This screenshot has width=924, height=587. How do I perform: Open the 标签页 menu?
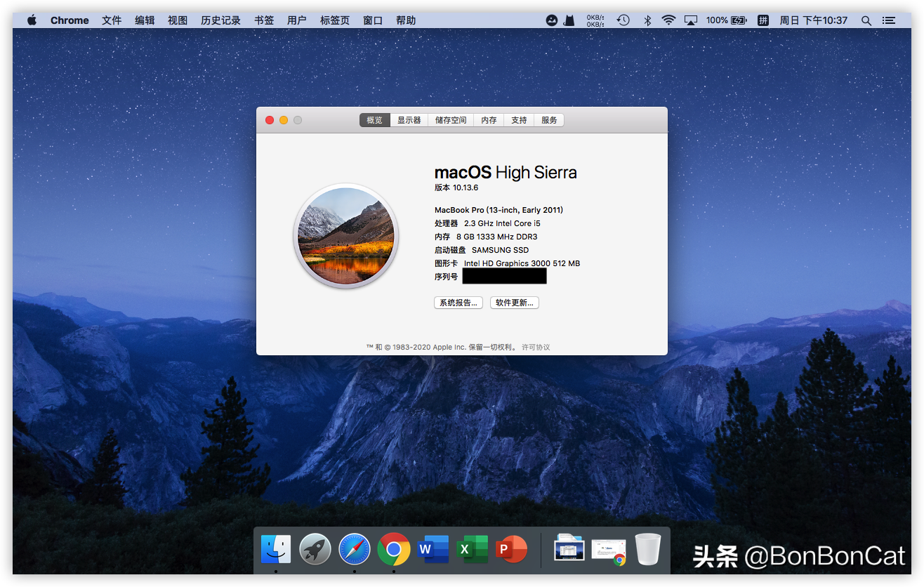click(x=335, y=20)
